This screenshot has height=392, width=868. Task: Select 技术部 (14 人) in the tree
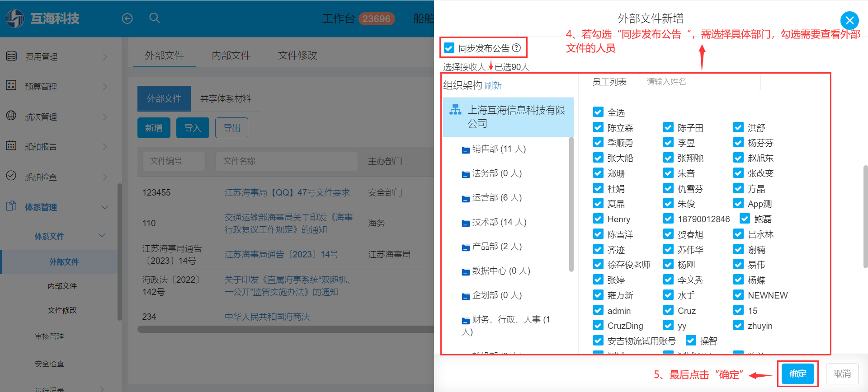(499, 222)
